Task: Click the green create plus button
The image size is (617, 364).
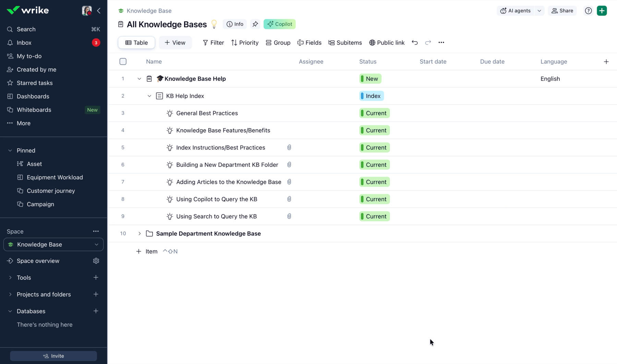Action: 602,11
